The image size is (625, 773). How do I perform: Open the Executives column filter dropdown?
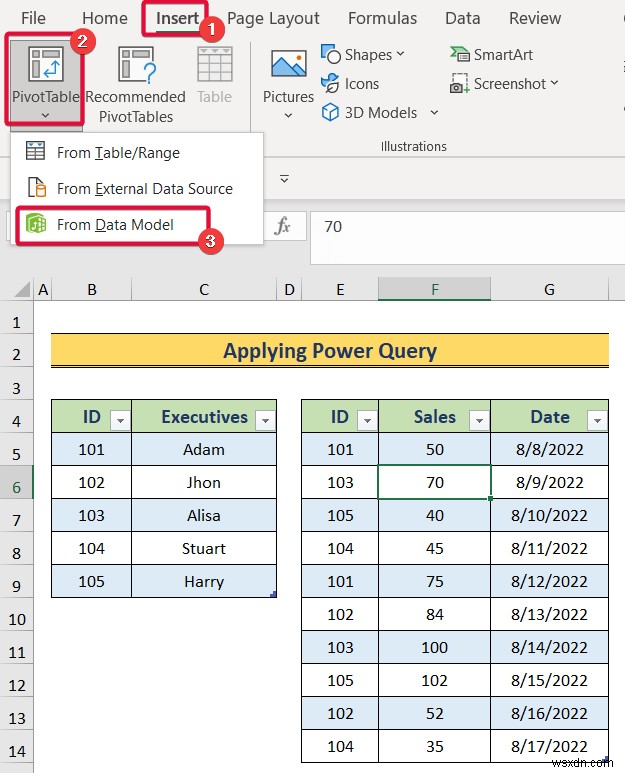coord(265,420)
